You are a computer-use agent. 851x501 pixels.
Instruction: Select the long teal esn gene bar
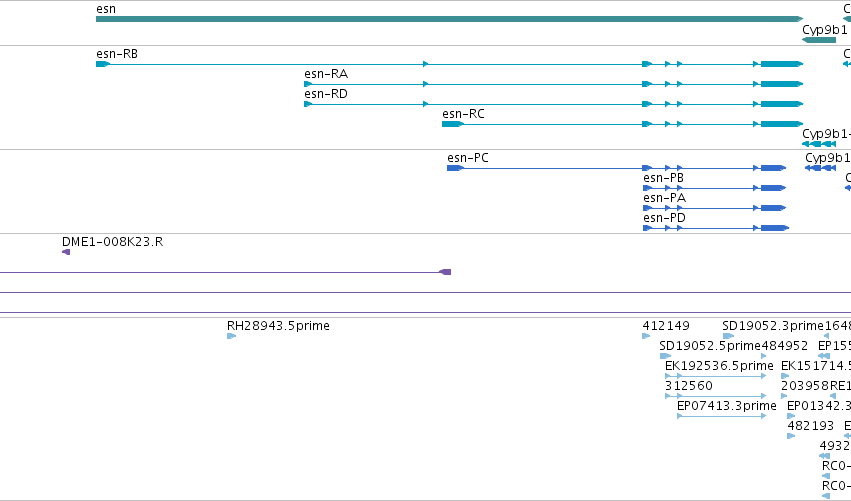click(449, 19)
